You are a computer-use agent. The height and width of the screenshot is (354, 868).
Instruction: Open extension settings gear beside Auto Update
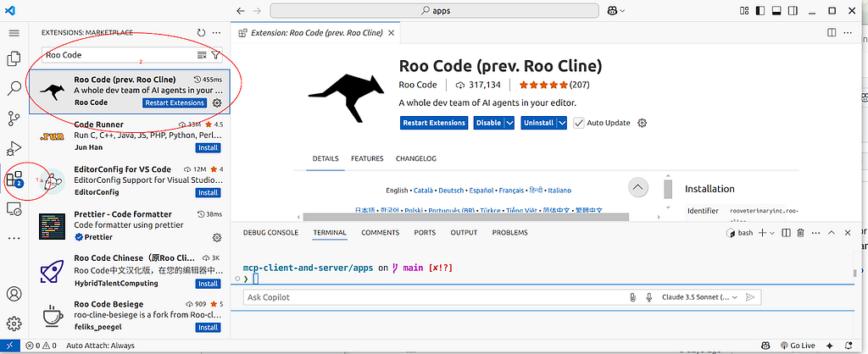click(643, 123)
